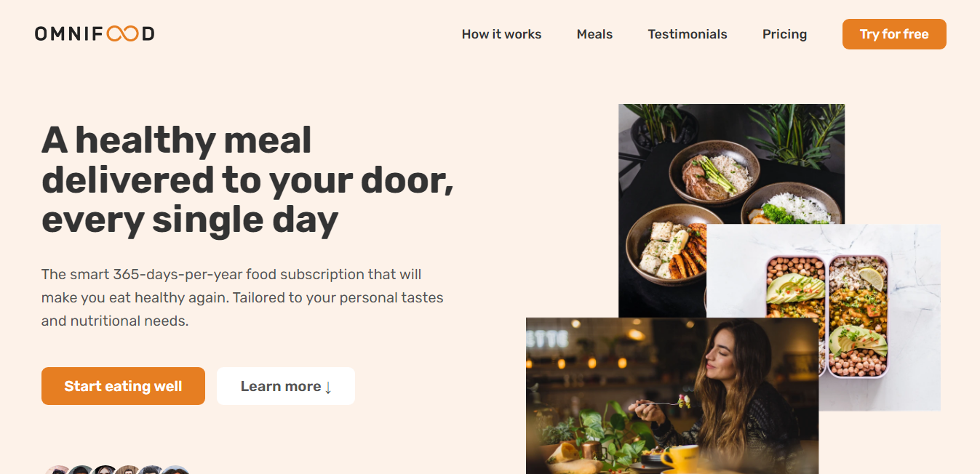Click the fifth avatar of the dark-haired man

[x=151, y=470]
